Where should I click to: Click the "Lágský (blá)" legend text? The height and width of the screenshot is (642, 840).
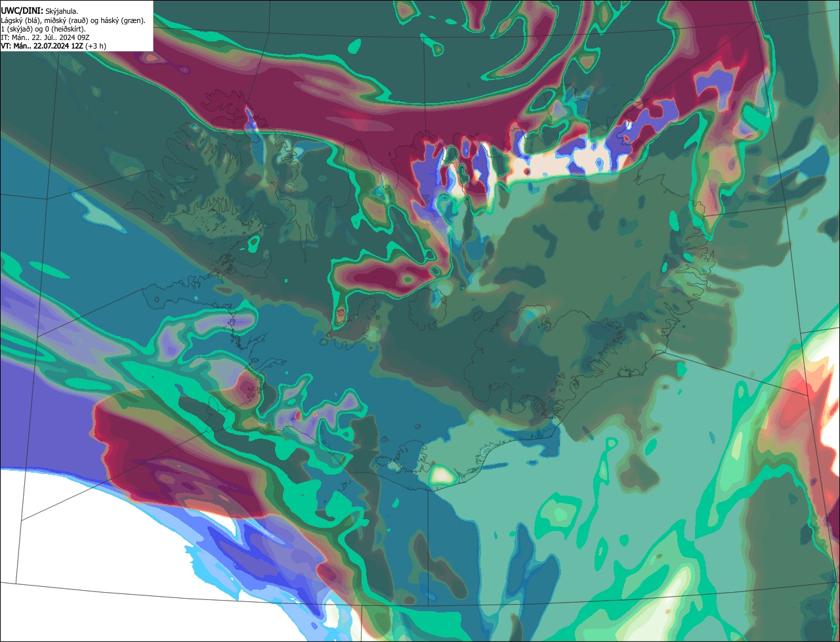(21, 21)
